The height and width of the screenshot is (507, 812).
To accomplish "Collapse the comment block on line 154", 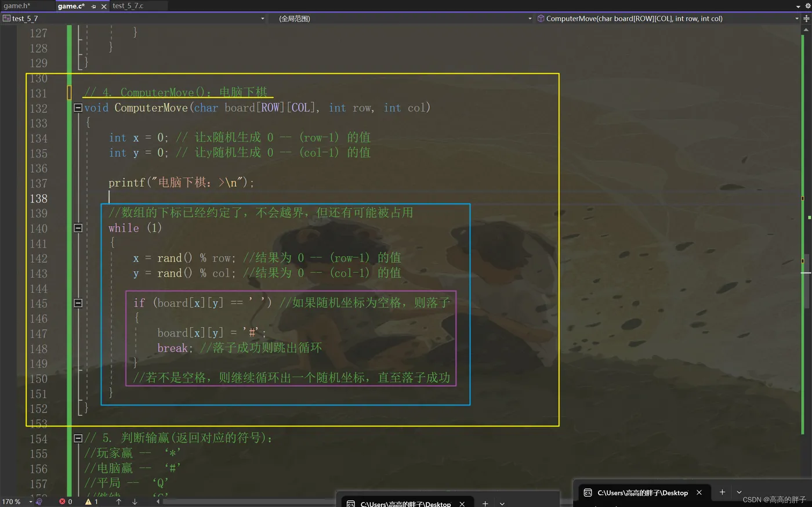I will pos(78,438).
